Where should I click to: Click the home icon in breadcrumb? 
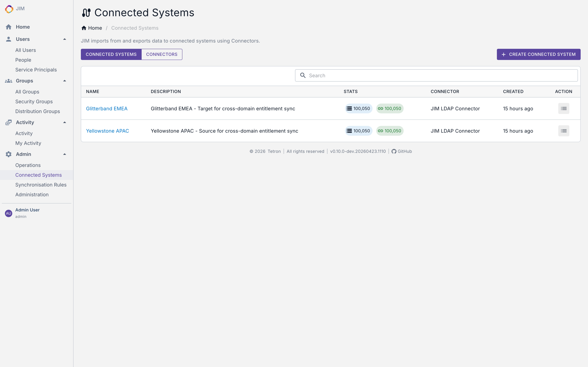(x=84, y=28)
